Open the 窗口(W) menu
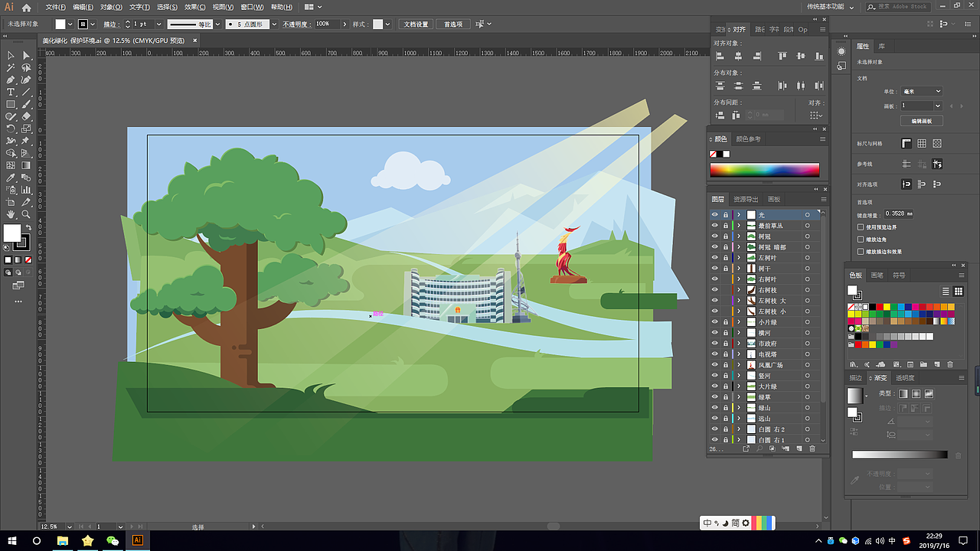This screenshot has width=980, height=551. tap(252, 7)
